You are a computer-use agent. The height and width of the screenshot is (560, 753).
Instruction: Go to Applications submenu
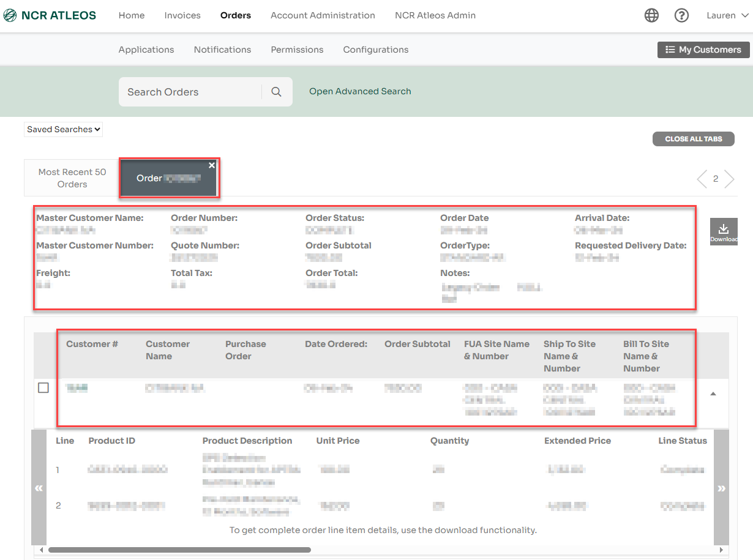coord(146,50)
